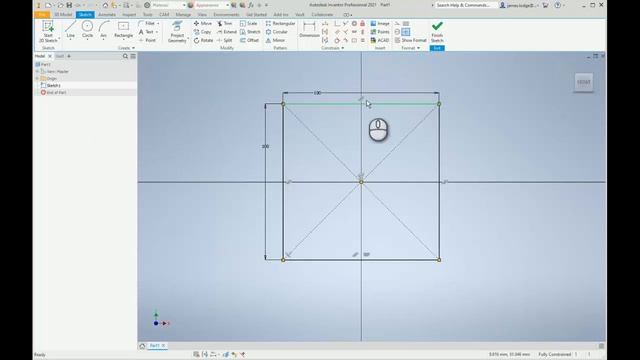
Task: Select the Move tool
Action: coord(202,23)
